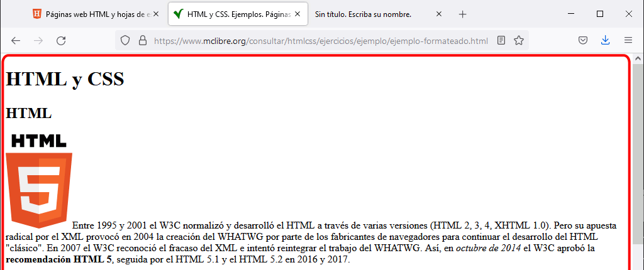Toggle reader view icon in address bar

501,40
